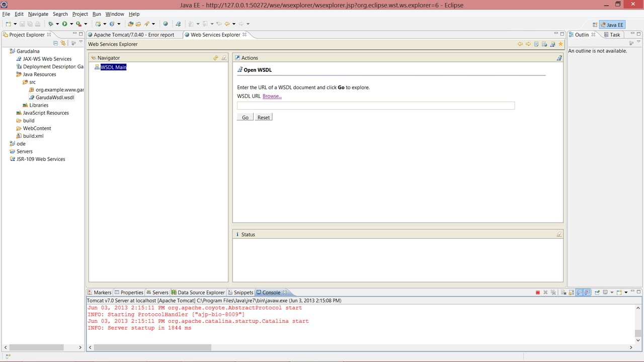
Task: Toggle Scroll Lock in the Console toolbar
Action: [572, 293]
